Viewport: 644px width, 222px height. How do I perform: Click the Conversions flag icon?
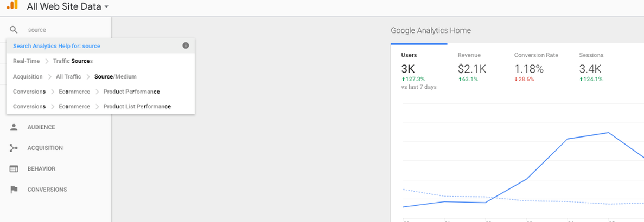(x=14, y=190)
